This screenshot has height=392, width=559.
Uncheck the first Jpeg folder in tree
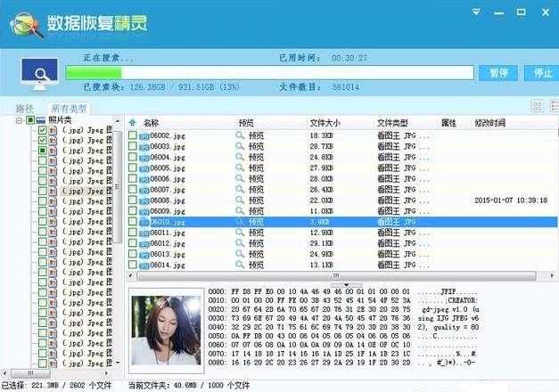(43, 130)
